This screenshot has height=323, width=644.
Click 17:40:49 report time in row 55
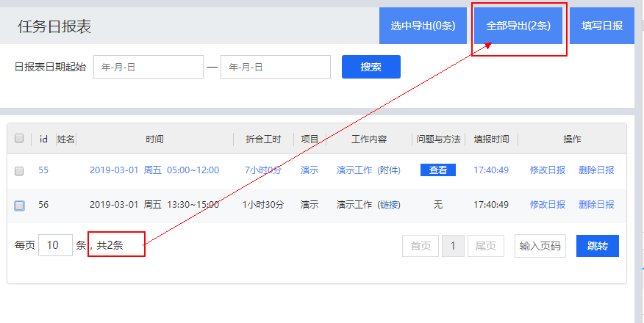coord(491,170)
